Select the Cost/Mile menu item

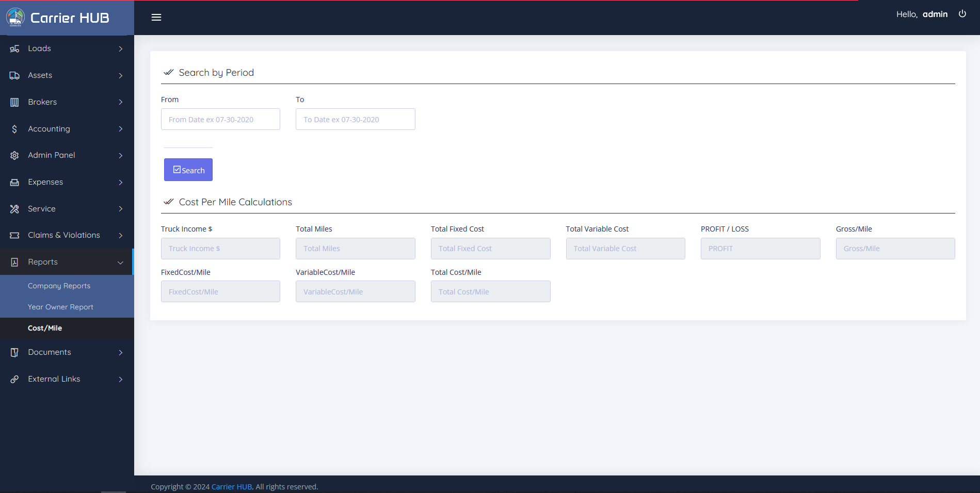point(45,328)
